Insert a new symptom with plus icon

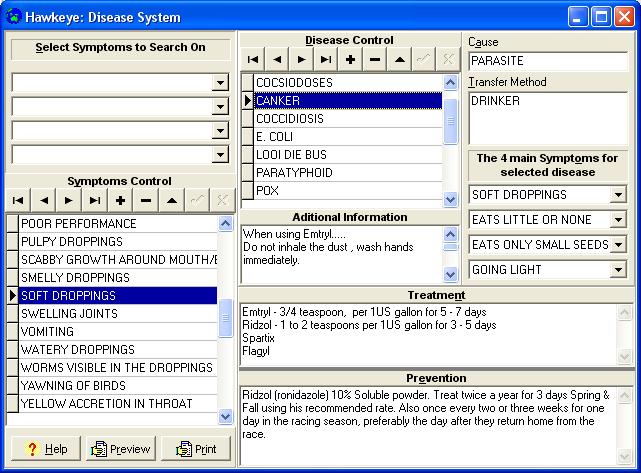[x=120, y=200]
